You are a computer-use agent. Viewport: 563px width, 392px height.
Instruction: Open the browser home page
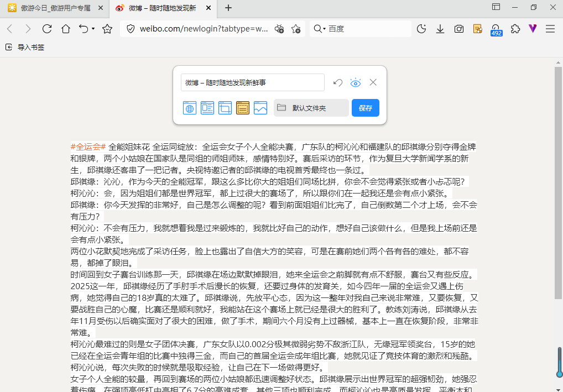pos(66,29)
